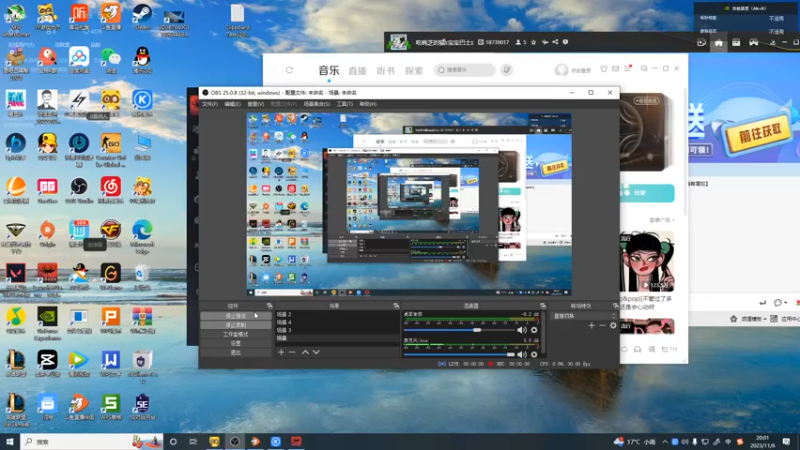Click the stop recording button in OBS controls
The width and height of the screenshot is (800, 450).
click(x=236, y=325)
